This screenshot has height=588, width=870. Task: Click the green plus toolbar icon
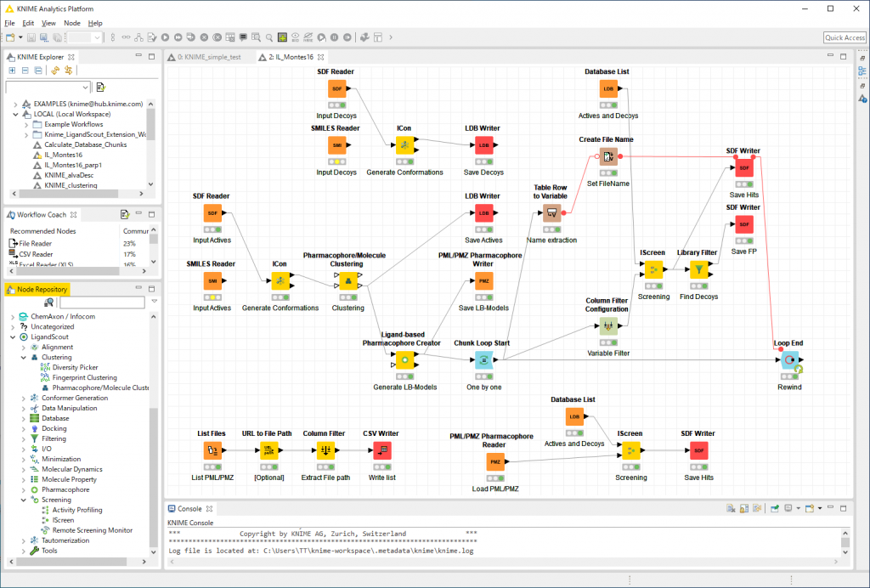click(282, 37)
